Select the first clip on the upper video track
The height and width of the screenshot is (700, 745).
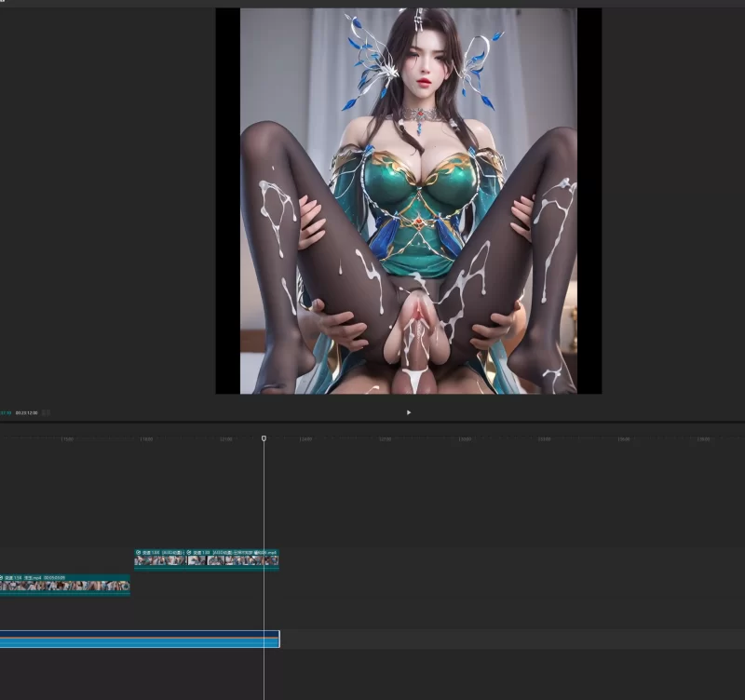coord(159,560)
